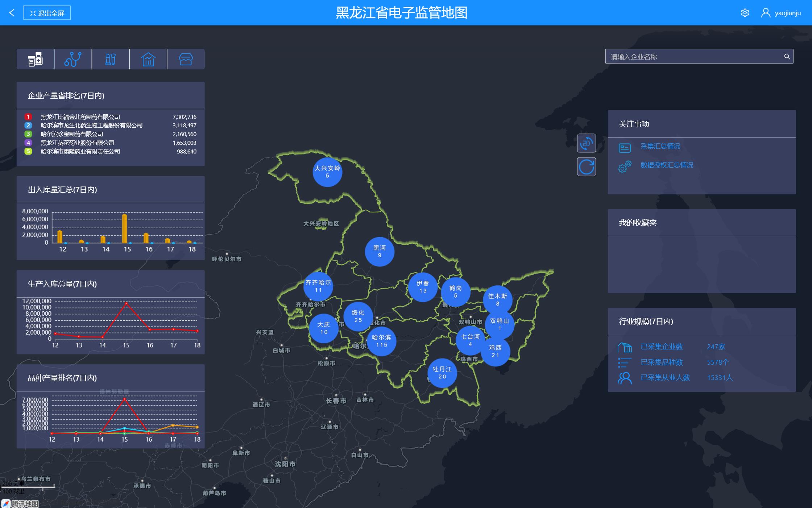This screenshot has height=508, width=812.
Task: Select the 鸡西 21 map marker
Action: click(x=495, y=351)
